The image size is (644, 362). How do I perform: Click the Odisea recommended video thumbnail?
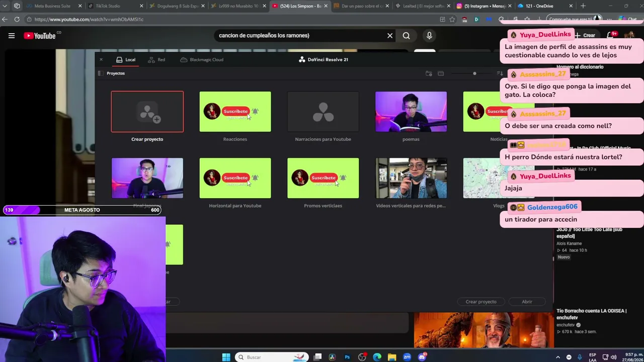tap(484, 330)
